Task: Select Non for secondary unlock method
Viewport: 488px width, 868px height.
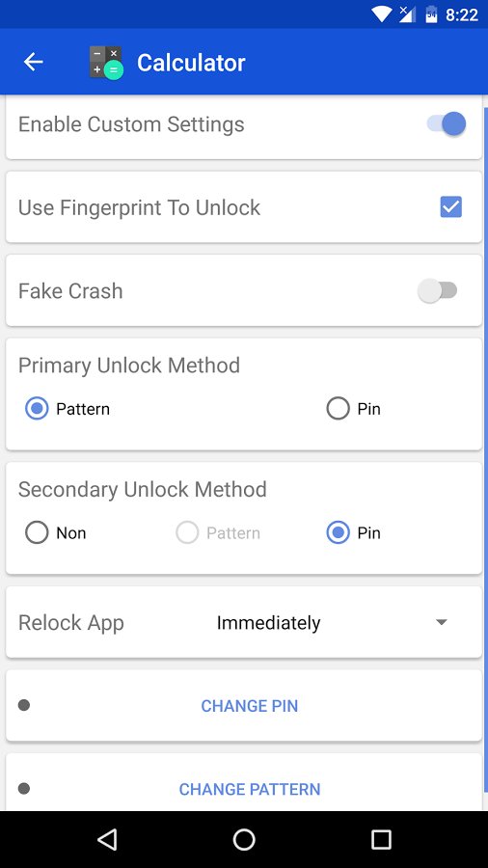Action: click(55, 533)
